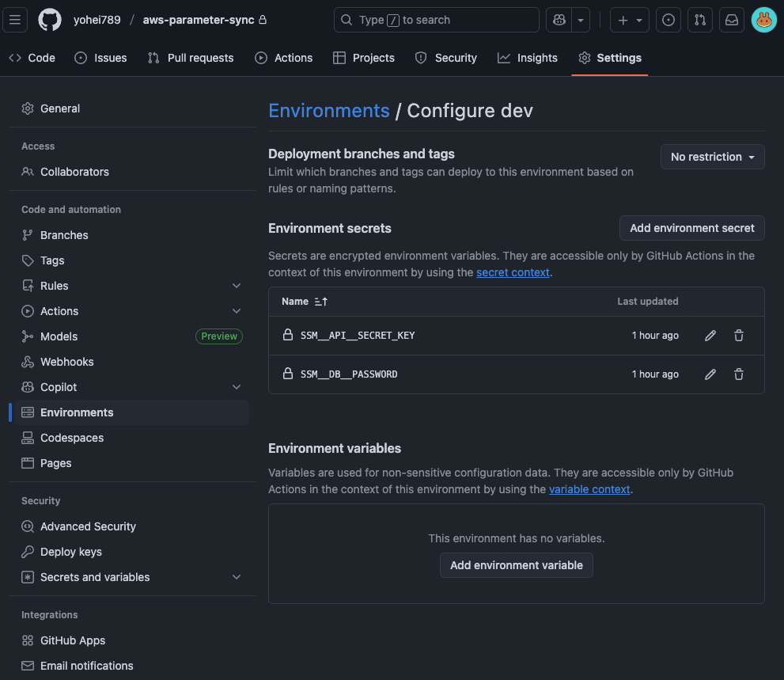Open the hamburger menu icon
The width and height of the screenshot is (784, 680).
tap(15, 20)
